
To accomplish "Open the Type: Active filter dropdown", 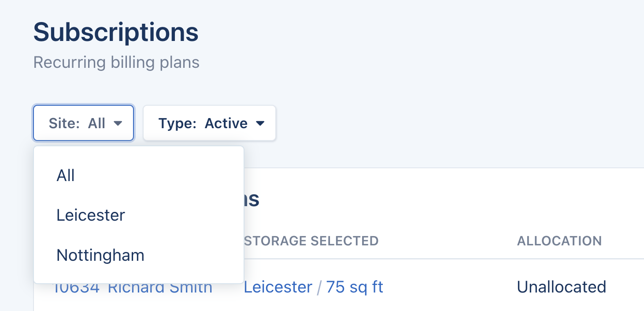I will pos(209,123).
